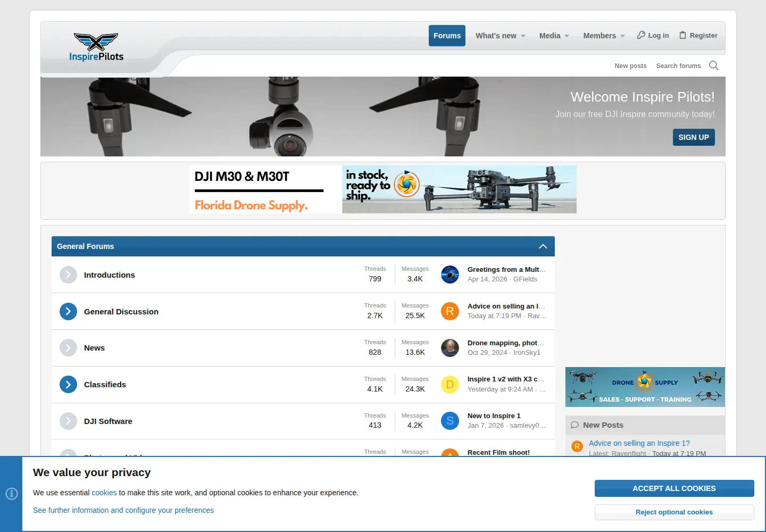Open the search magnifier icon
Screen dimensions: 766x532
pyautogui.click(x=714, y=65)
